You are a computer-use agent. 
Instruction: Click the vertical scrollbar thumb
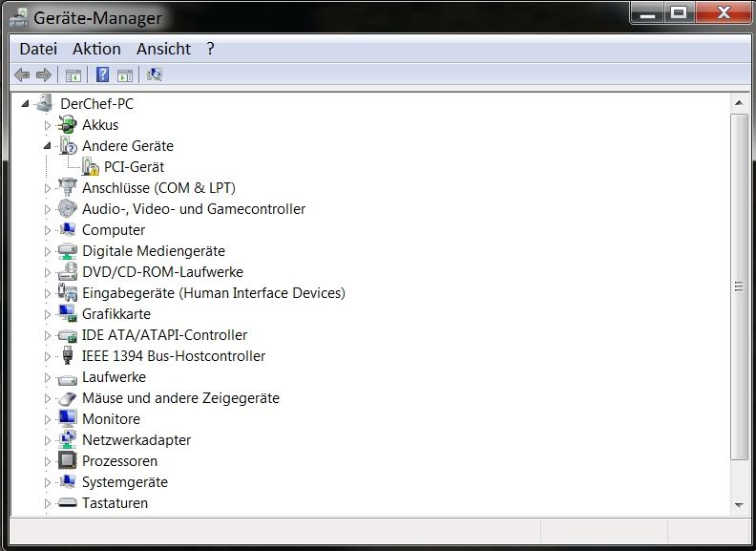tap(739, 287)
